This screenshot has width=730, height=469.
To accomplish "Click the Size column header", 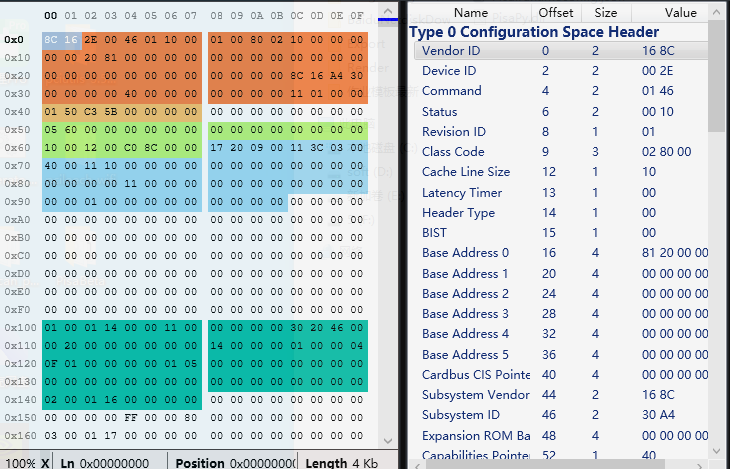I will coord(606,13).
